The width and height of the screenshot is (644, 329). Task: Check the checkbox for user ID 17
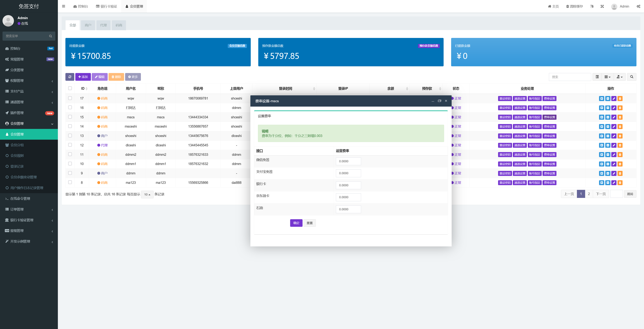pyautogui.click(x=70, y=98)
